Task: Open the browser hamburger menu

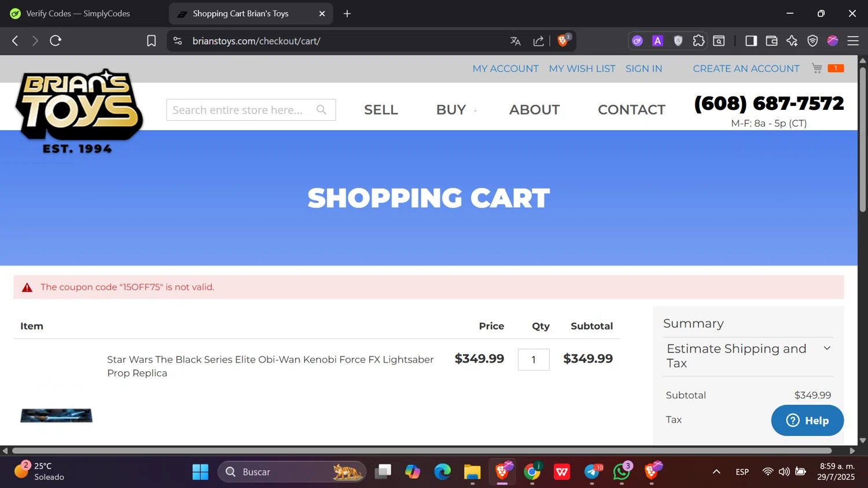Action: (853, 40)
